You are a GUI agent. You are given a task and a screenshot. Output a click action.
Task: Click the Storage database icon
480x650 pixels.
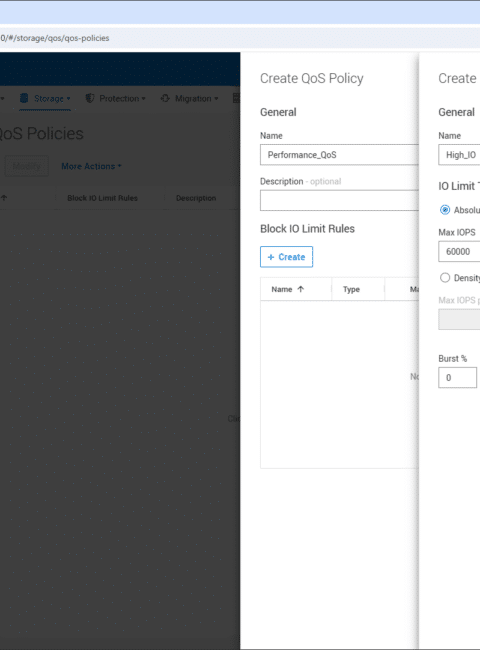click(x=24, y=98)
